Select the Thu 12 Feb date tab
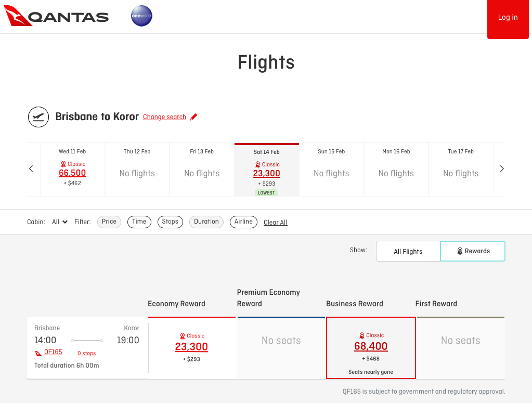Viewport: 532px width, 403px height. point(137,169)
